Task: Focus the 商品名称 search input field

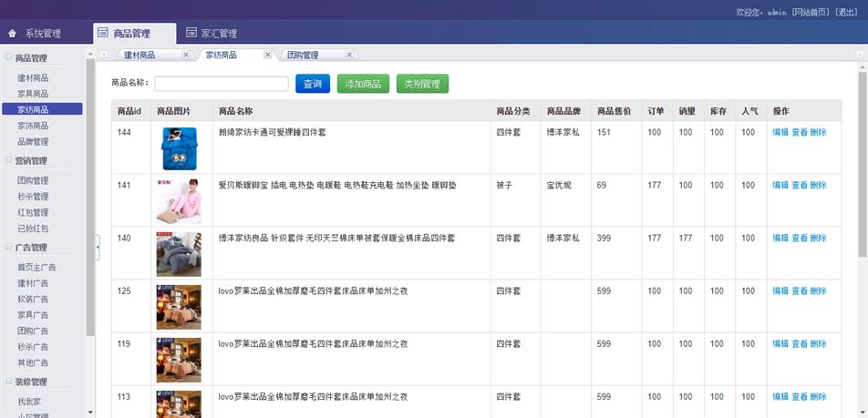Action: (222, 84)
